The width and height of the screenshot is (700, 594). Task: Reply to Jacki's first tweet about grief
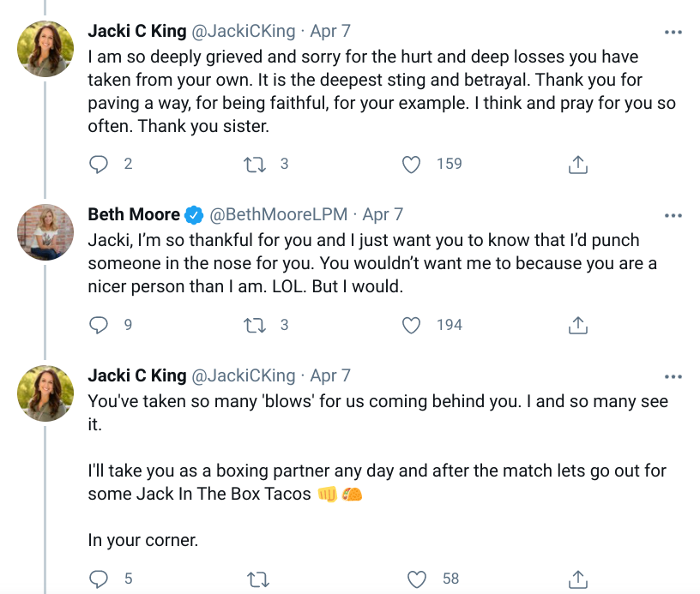point(100,164)
